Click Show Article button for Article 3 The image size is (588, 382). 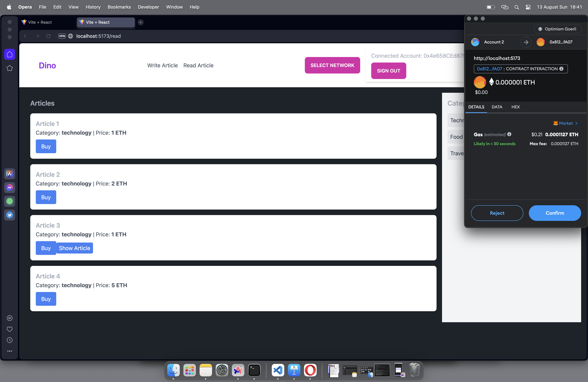pyautogui.click(x=75, y=248)
